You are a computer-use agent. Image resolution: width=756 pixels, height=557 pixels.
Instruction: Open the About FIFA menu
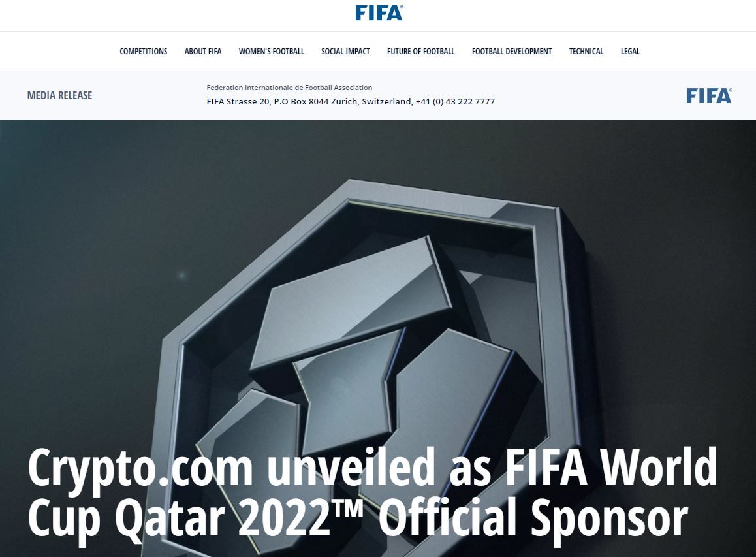(203, 51)
